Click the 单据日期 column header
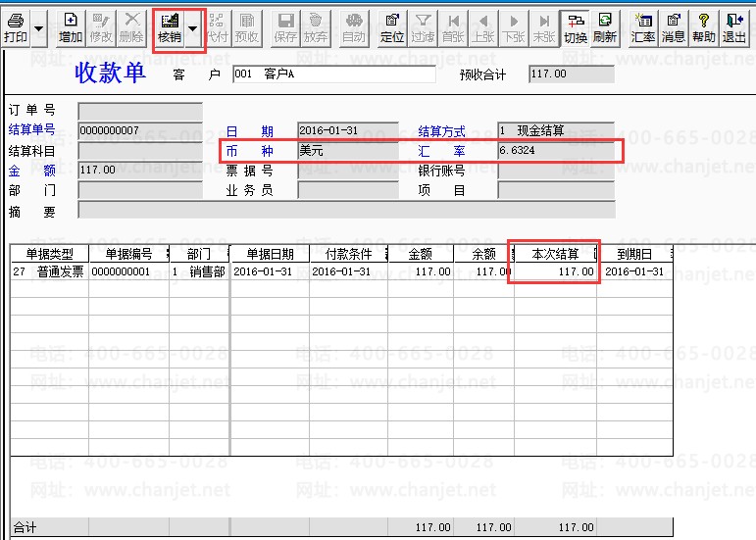This screenshot has height=540, width=756. [x=270, y=254]
